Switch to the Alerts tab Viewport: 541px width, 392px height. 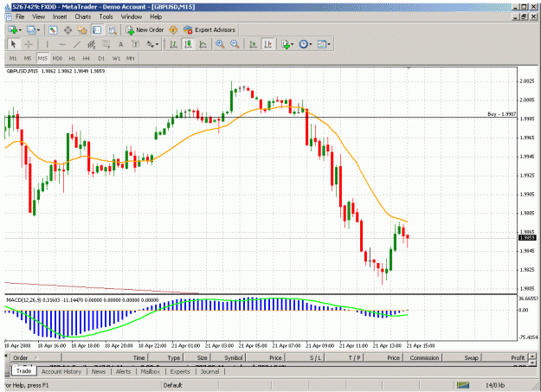coord(123,371)
